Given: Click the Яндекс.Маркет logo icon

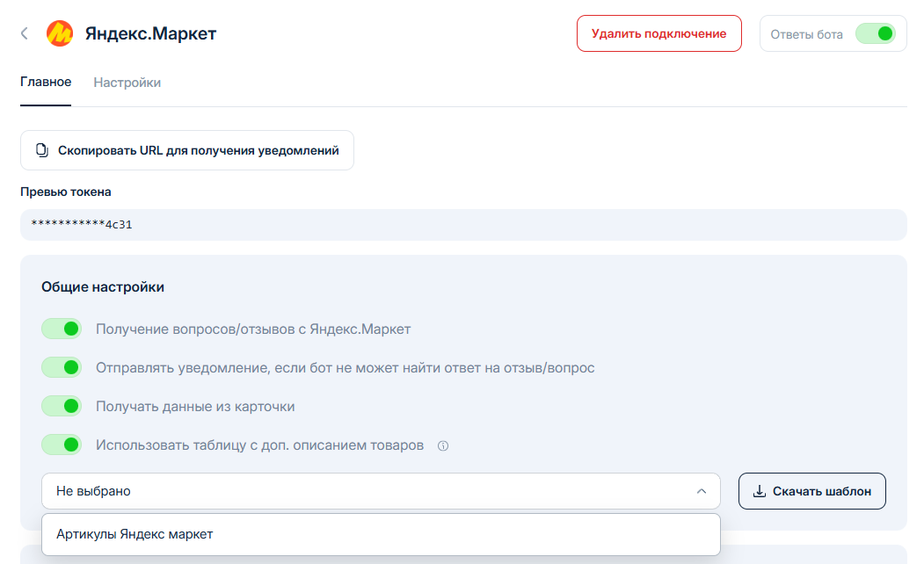Looking at the screenshot, I should coord(60,33).
